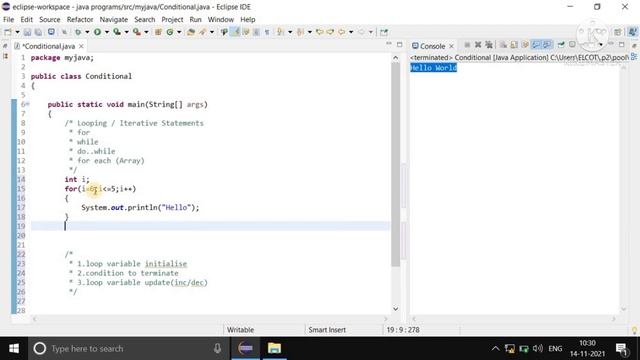Click the New file toolbar icon
Viewport: 640px width, 360px height.
tap(8, 32)
